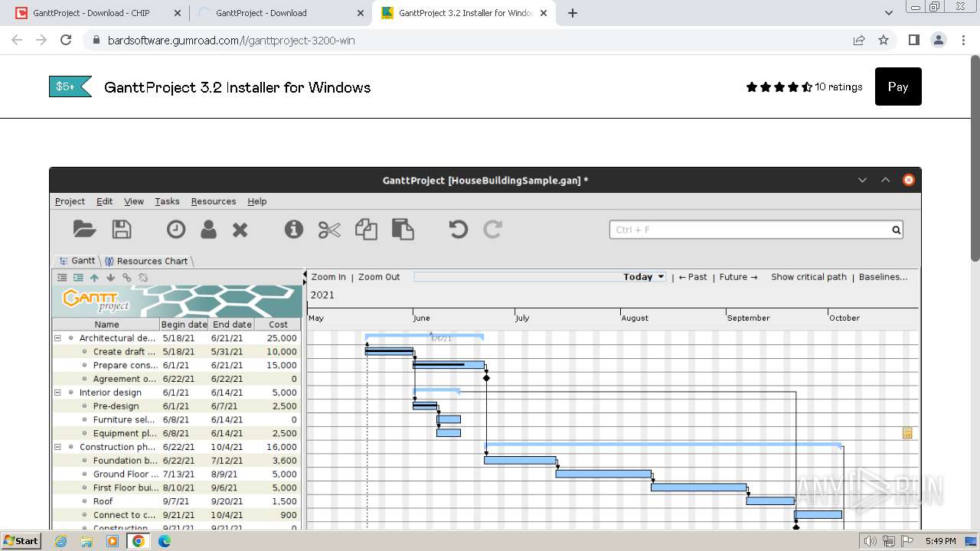Click the indent task icon above task table
The height and width of the screenshot is (551, 980).
[x=78, y=278]
